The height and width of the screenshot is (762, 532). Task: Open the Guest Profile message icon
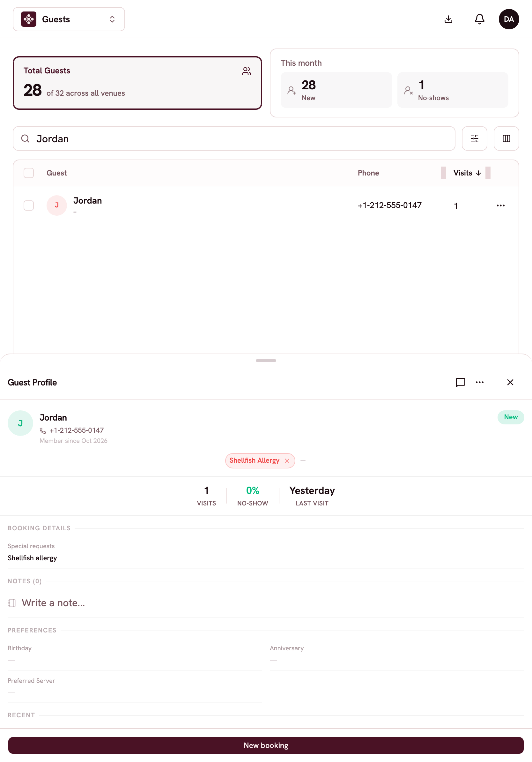tap(460, 382)
